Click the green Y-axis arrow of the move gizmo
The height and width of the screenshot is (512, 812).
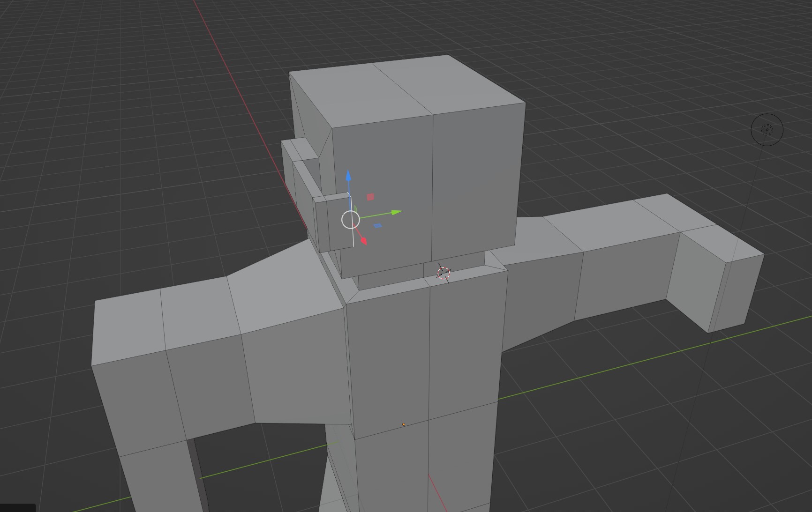point(396,213)
